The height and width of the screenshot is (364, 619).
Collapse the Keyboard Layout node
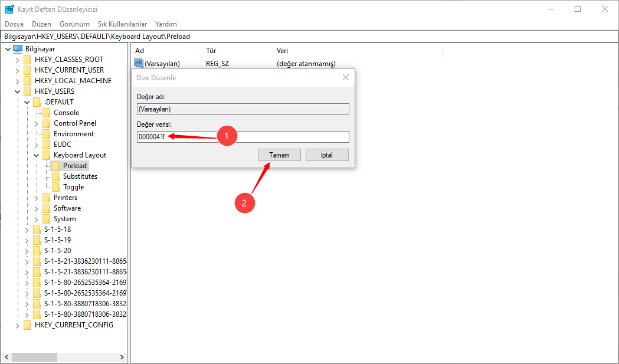pos(37,156)
